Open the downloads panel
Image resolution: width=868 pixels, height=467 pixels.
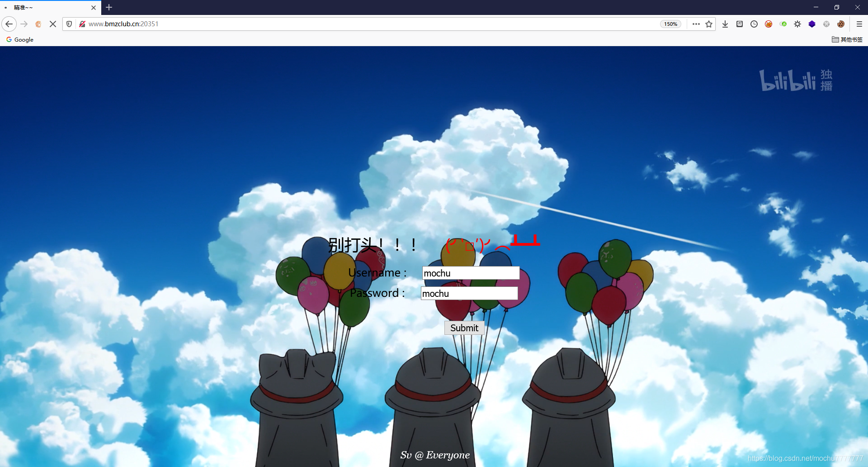click(x=725, y=24)
